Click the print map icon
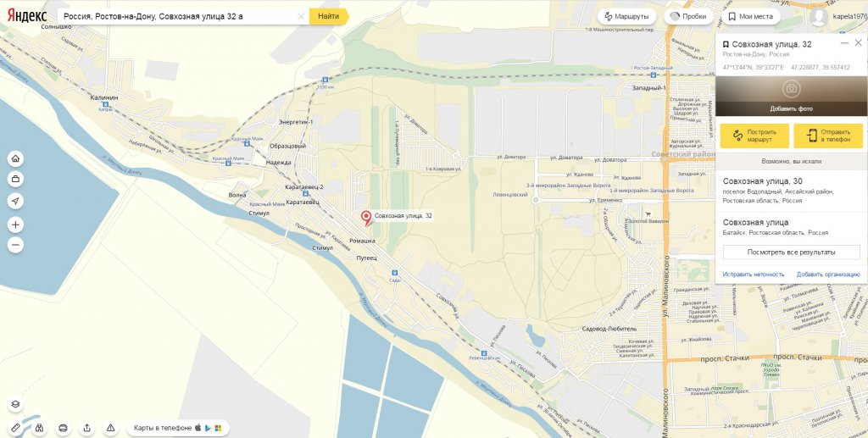This screenshot has height=438, width=868. pos(63,428)
